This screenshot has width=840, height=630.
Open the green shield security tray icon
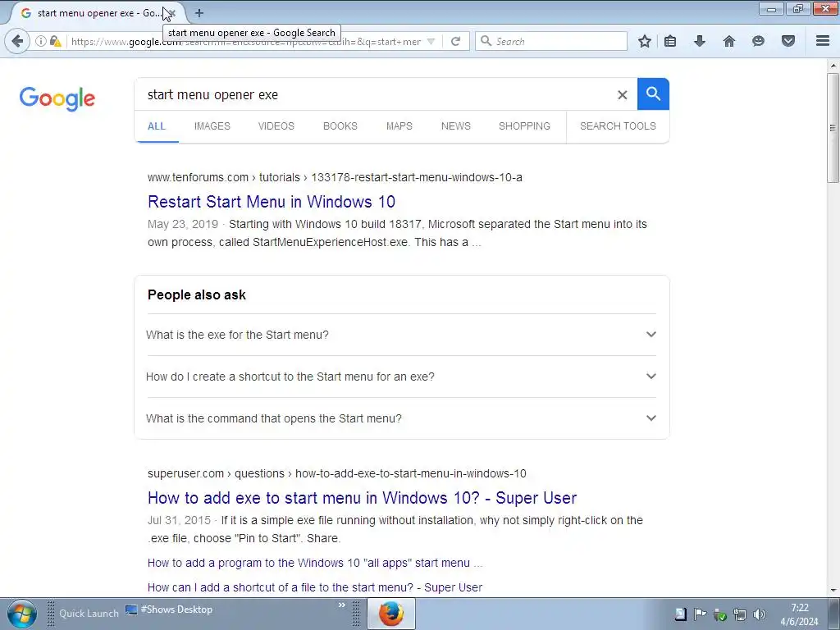(720, 614)
